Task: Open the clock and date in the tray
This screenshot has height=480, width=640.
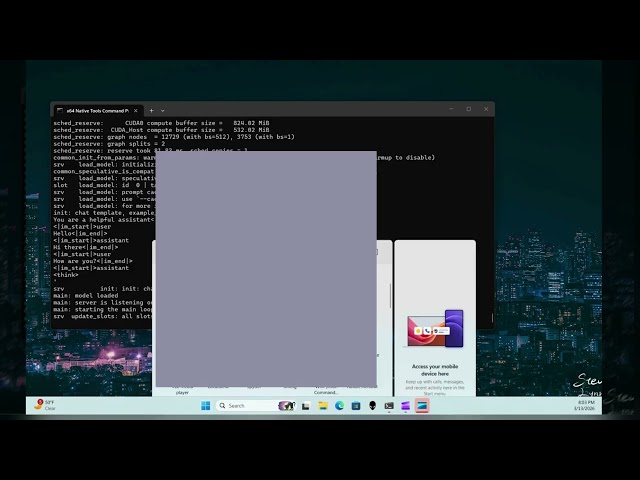Action: [584, 405]
